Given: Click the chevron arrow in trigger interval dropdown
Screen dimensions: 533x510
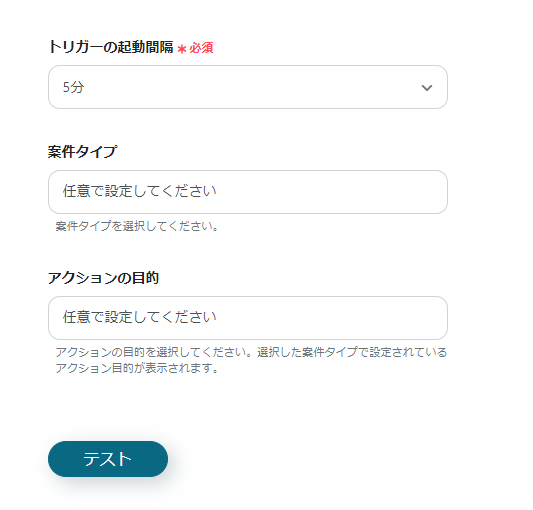Looking at the screenshot, I should point(427,88).
